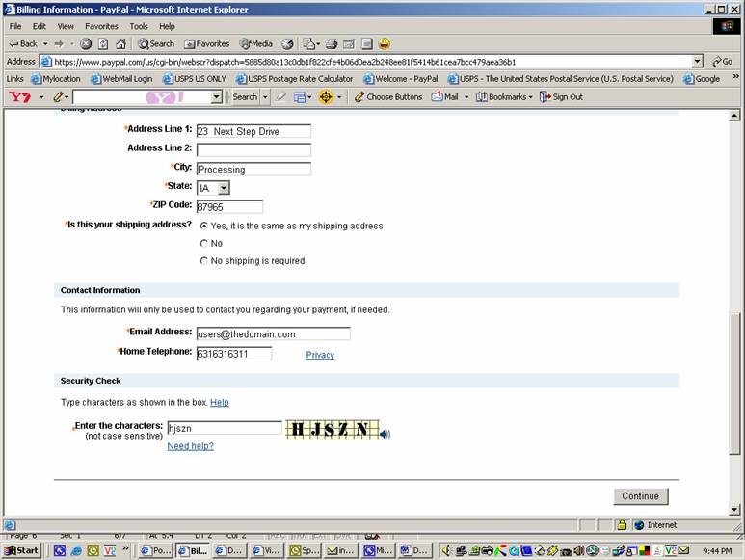Open Yahoo search box dropdown arrow
The image size is (745, 560).
[216, 97]
